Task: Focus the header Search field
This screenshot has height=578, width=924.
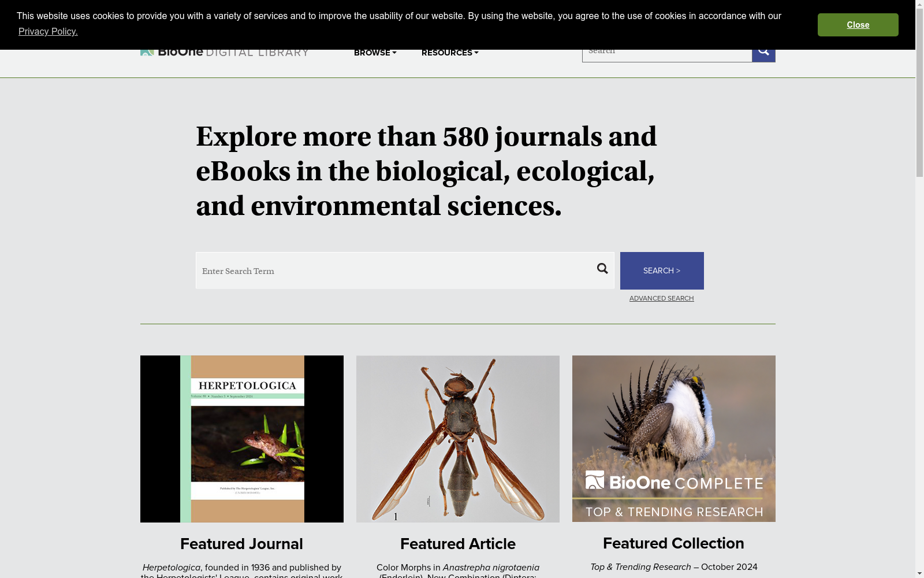Action: [x=667, y=55]
